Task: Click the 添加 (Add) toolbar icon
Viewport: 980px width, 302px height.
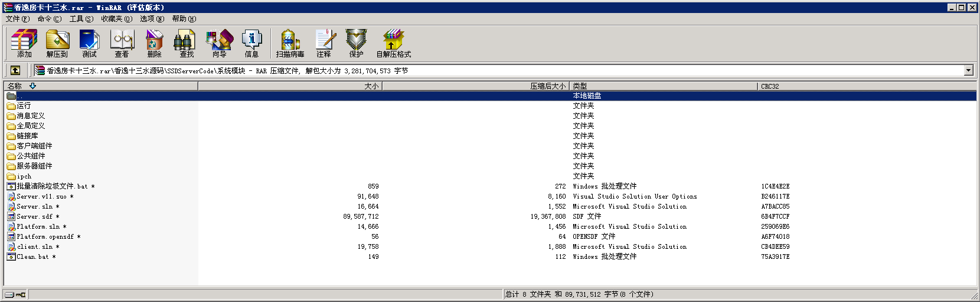Action: click(24, 44)
